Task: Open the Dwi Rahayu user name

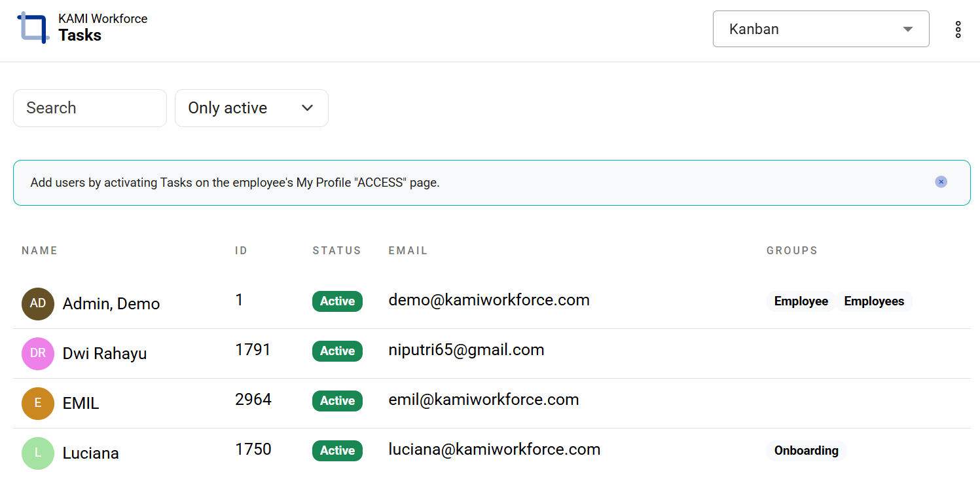Action: (x=105, y=354)
